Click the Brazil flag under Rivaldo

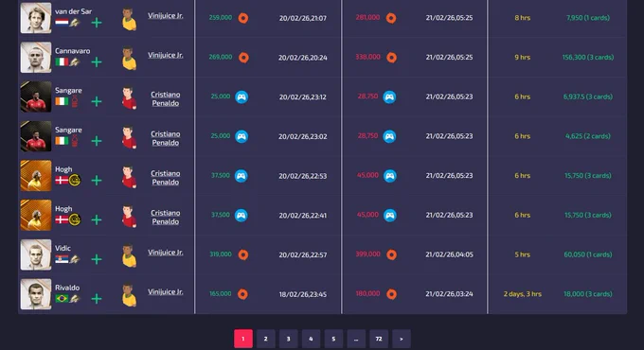pos(62,298)
